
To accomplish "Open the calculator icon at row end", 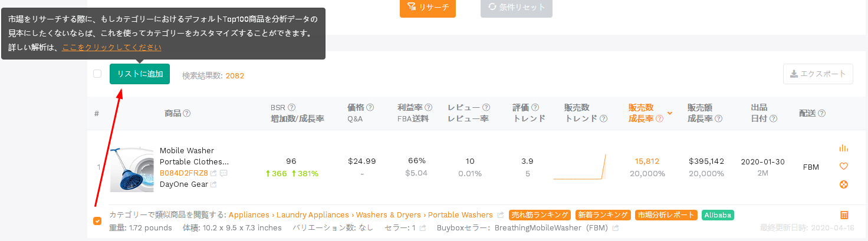I will tap(844, 215).
